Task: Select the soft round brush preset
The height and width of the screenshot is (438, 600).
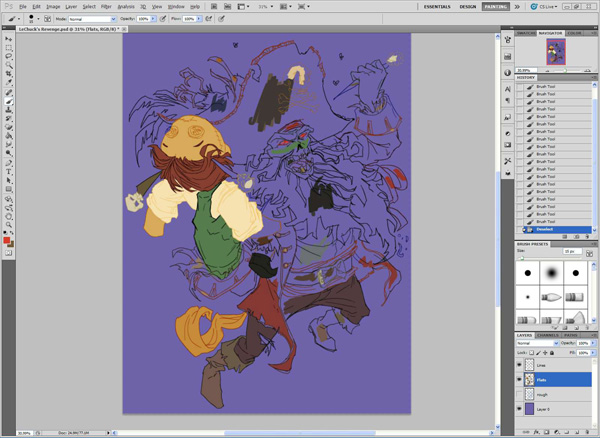Action: (551, 273)
